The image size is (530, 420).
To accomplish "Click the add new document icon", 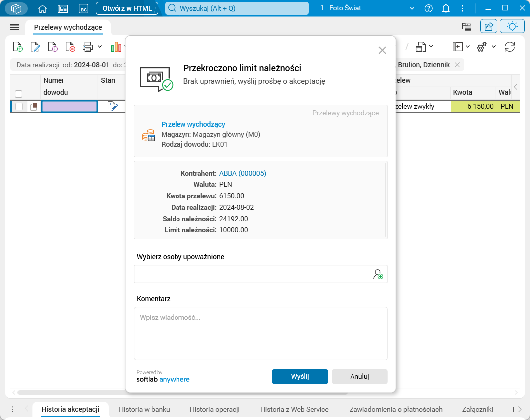I will point(18,47).
